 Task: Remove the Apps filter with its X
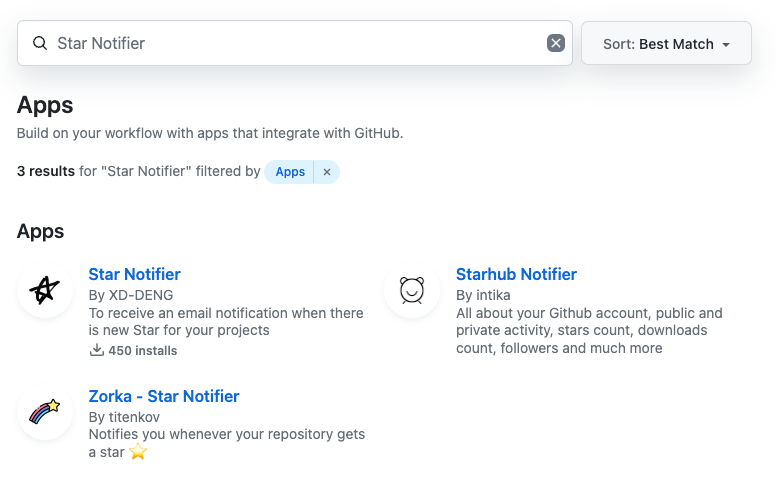(327, 172)
